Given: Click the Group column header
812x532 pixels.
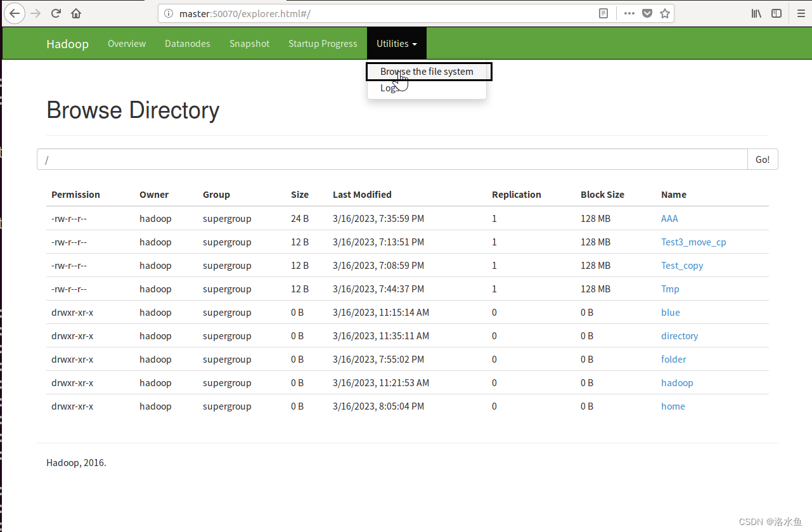Looking at the screenshot, I should pyautogui.click(x=216, y=195).
